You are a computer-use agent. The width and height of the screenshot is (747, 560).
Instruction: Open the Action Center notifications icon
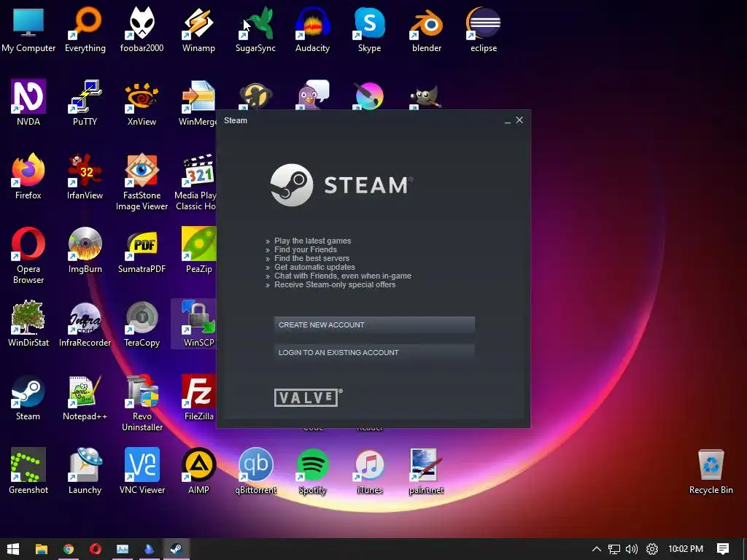pyautogui.click(x=723, y=549)
